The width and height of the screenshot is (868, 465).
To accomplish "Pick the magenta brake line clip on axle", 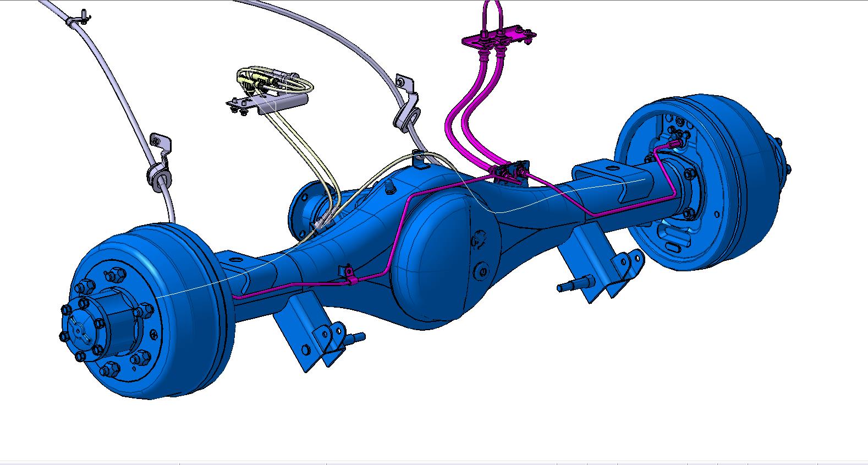I will 348,275.
